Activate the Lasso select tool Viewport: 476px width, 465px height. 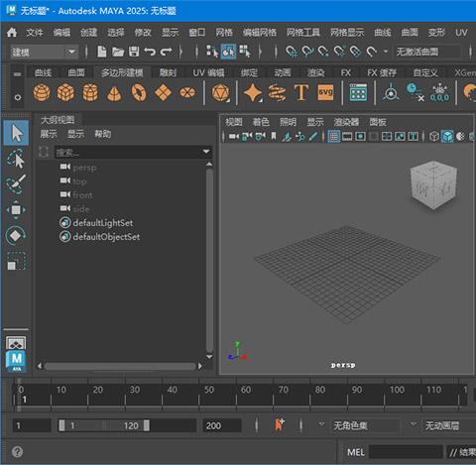pyautogui.click(x=16, y=159)
